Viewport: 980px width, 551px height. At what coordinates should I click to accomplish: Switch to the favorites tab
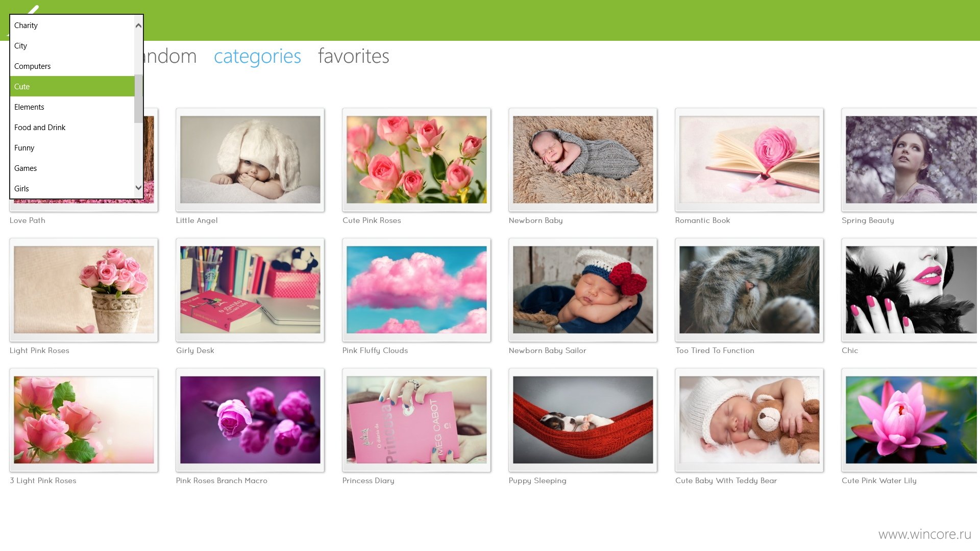353,56
